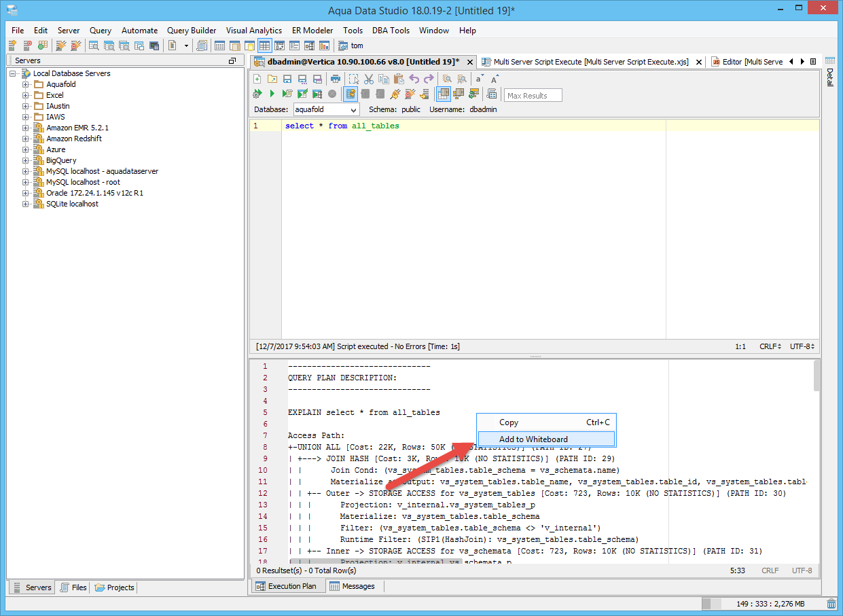The image size is (843, 616).
Task: Click the New Script icon in editor toolbar
Action: pyautogui.click(x=257, y=79)
